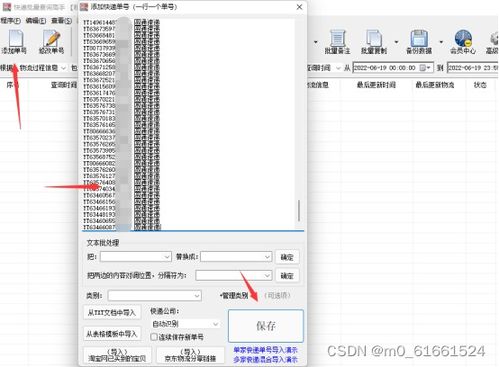Click the 备份数据 floppy disk icon
Screen dimensions: 499x367
pyautogui.click(x=419, y=41)
